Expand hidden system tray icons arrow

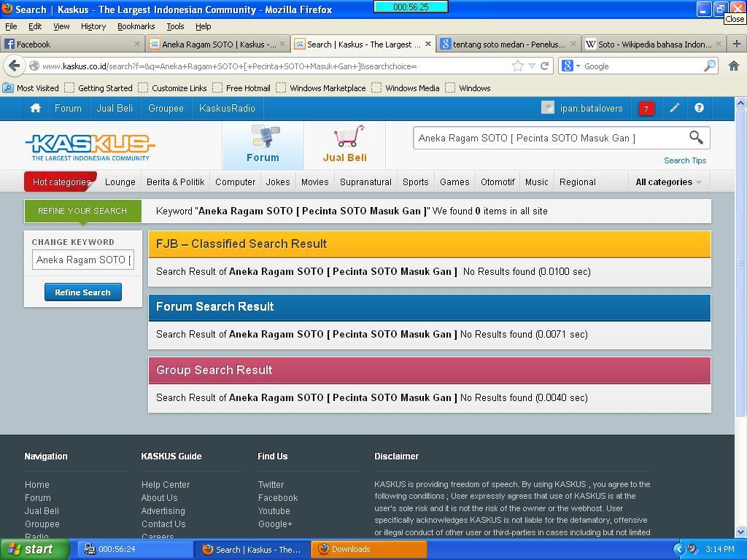[678, 549]
